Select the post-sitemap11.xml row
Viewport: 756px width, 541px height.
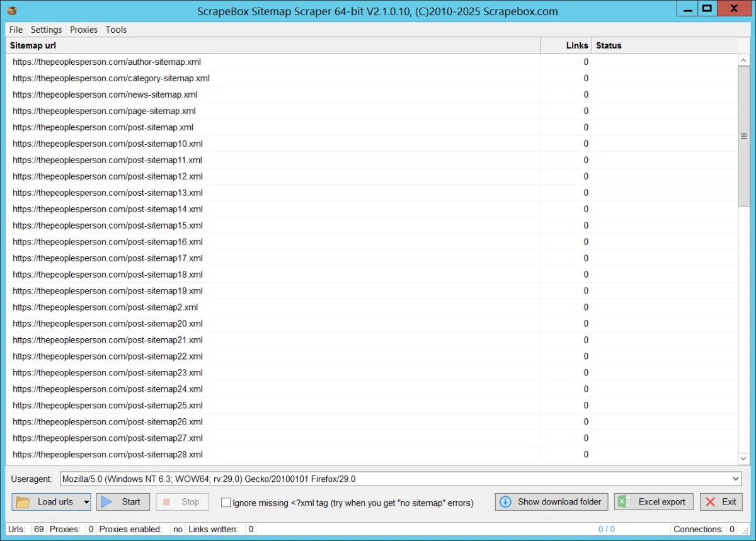pyautogui.click(x=372, y=160)
